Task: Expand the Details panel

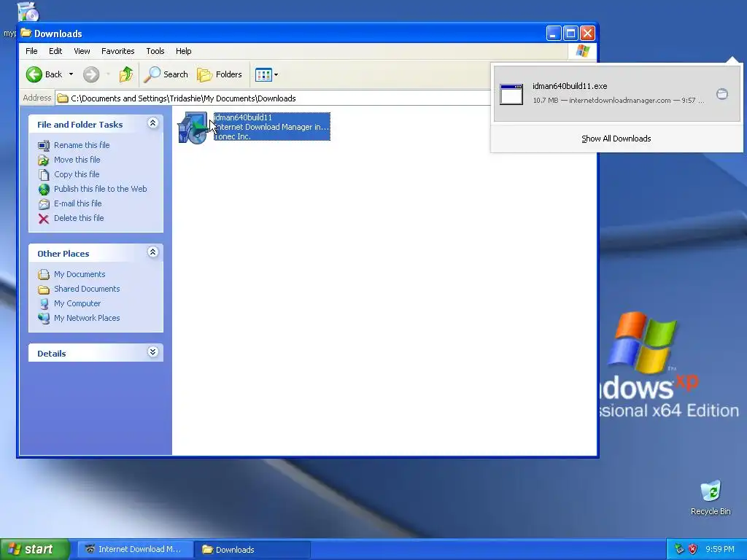Action: click(x=153, y=352)
